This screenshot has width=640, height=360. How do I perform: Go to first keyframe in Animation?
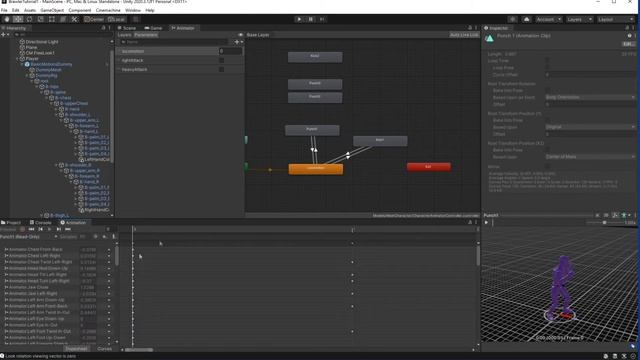(x=31, y=229)
